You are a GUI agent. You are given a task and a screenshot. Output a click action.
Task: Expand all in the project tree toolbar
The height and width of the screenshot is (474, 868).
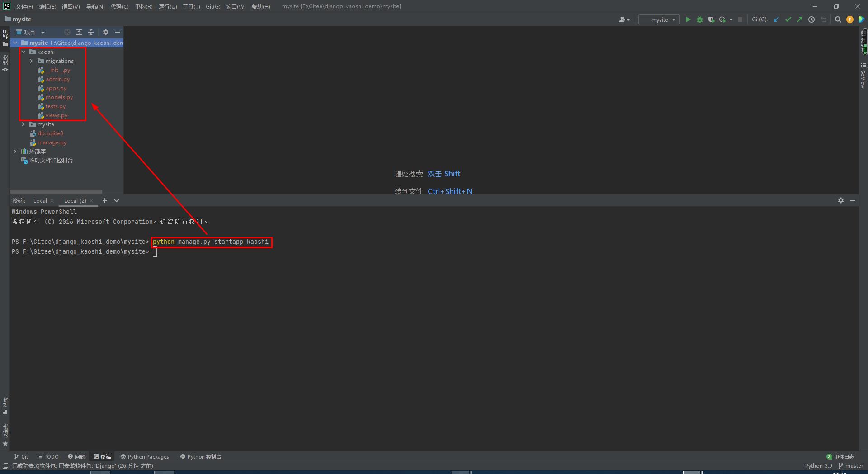[x=79, y=32]
